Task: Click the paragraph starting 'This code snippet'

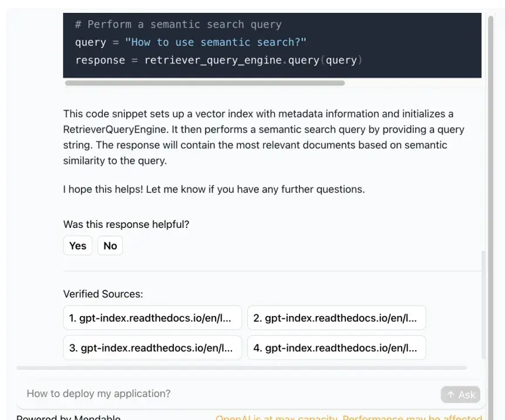Action: tap(264, 137)
